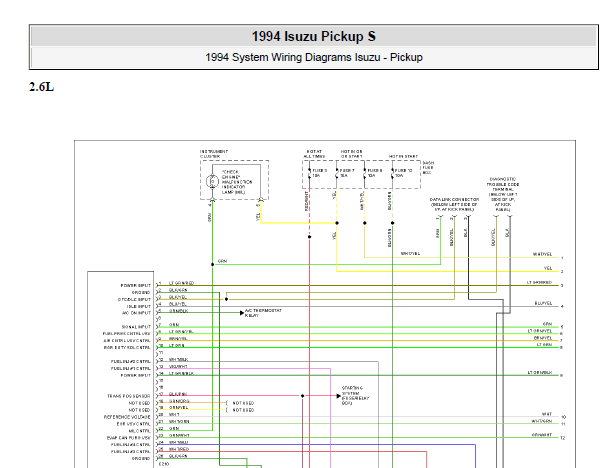Click the junction dot on red RED/WHT wire

point(309,237)
